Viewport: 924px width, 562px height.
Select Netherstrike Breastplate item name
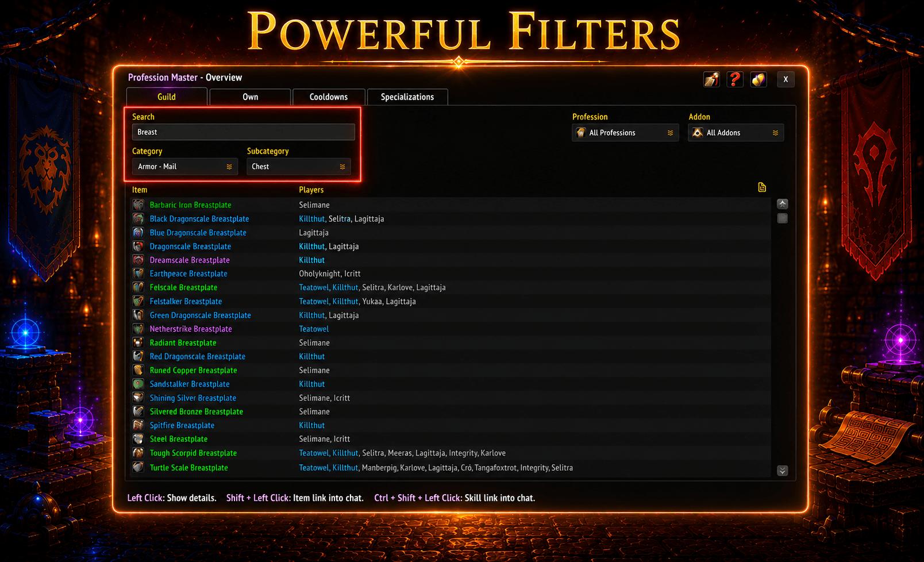[x=191, y=329]
